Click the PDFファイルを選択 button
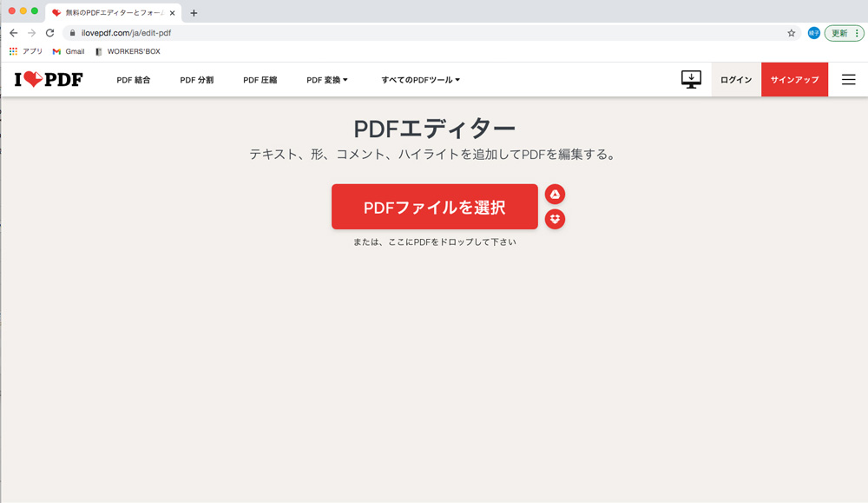The image size is (868, 503). click(434, 207)
